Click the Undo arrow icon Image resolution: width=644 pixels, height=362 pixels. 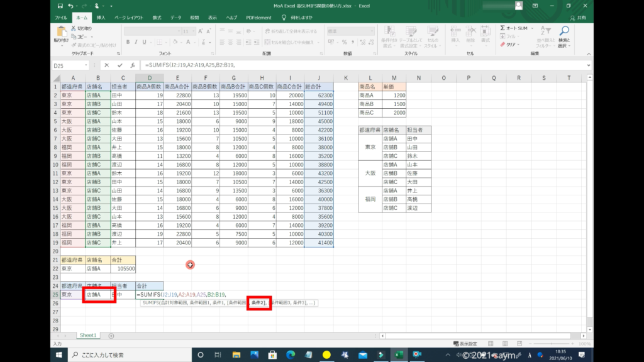70,6
